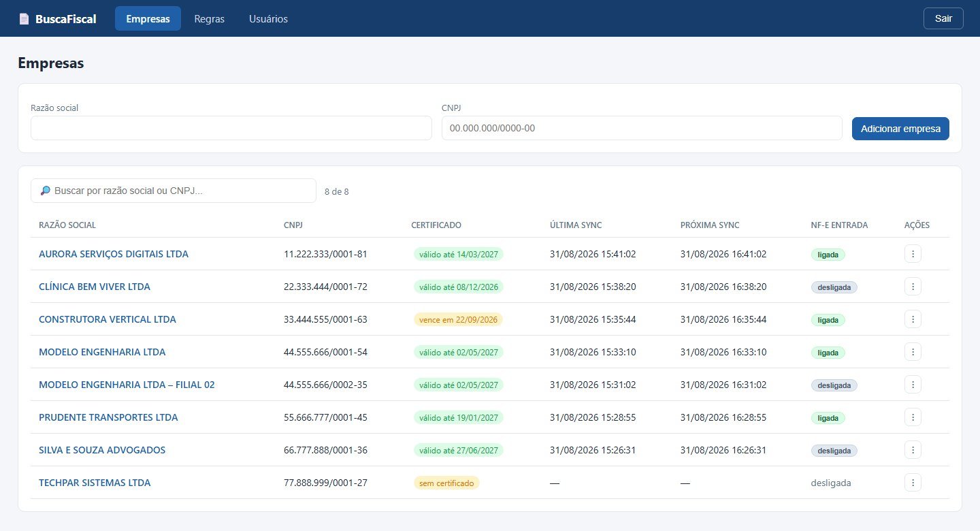Focus the CNPJ input field

tap(642, 128)
